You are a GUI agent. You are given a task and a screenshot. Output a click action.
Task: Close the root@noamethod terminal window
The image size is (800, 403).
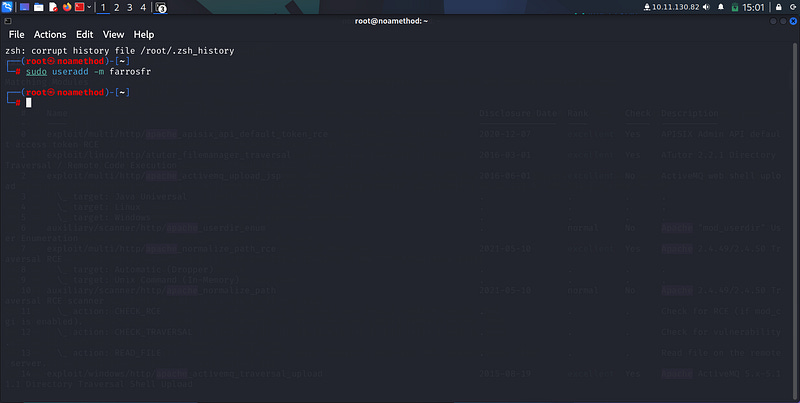click(x=793, y=21)
